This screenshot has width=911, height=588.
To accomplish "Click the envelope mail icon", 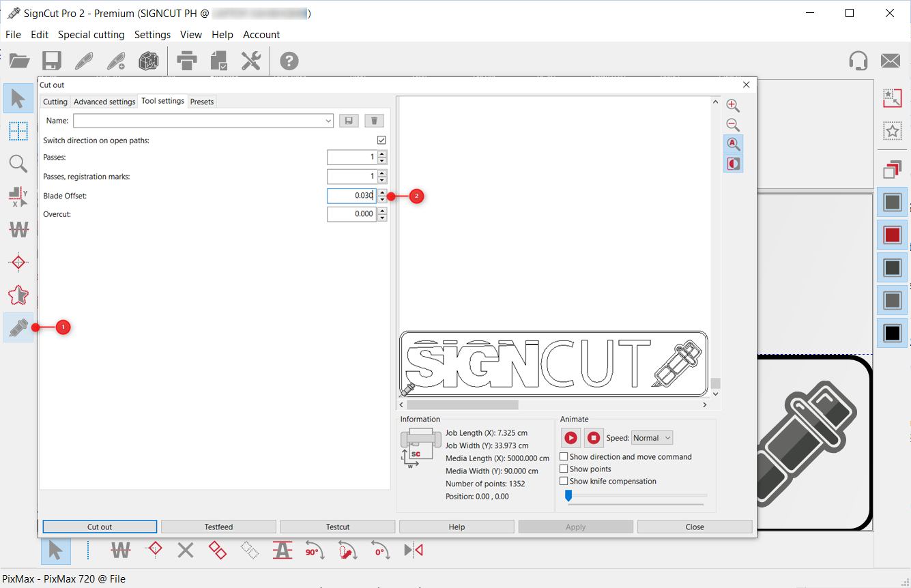I will point(890,61).
